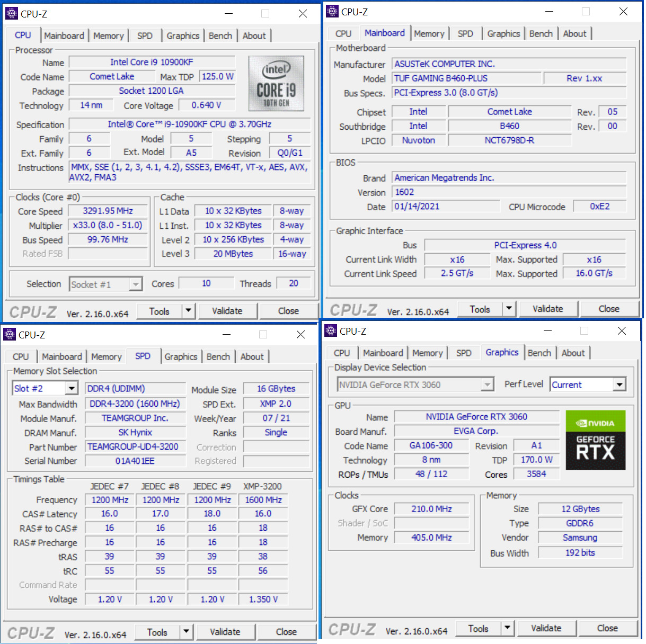Click the TUF GAMING B460-PLUS model field

[467, 78]
